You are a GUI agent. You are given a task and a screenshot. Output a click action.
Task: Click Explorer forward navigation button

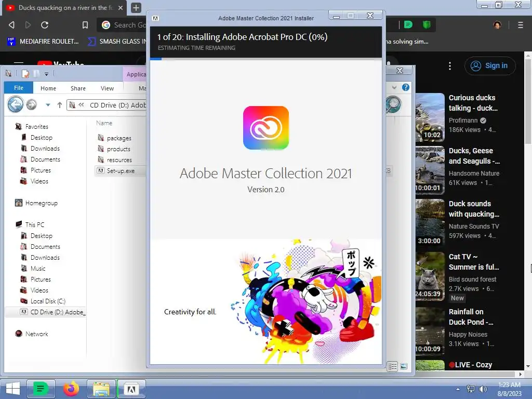pyautogui.click(x=31, y=104)
